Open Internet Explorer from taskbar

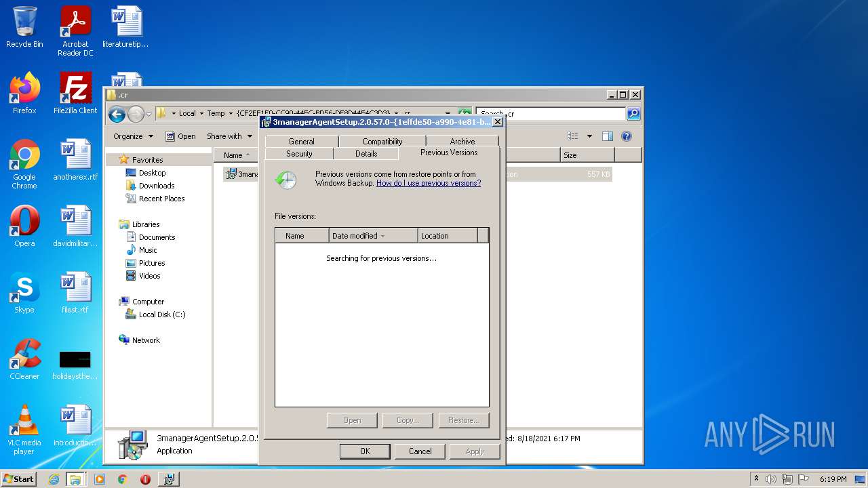pyautogui.click(x=54, y=479)
